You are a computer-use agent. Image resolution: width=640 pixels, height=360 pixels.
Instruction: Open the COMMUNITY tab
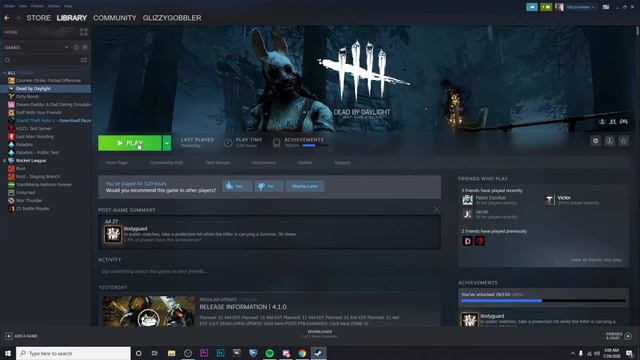tap(114, 18)
